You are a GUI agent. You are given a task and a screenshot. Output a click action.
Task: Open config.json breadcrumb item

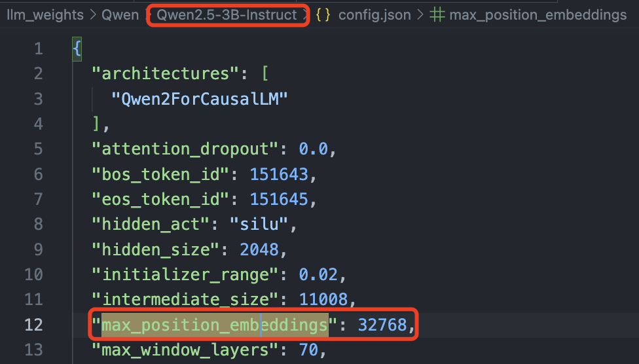coord(374,15)
